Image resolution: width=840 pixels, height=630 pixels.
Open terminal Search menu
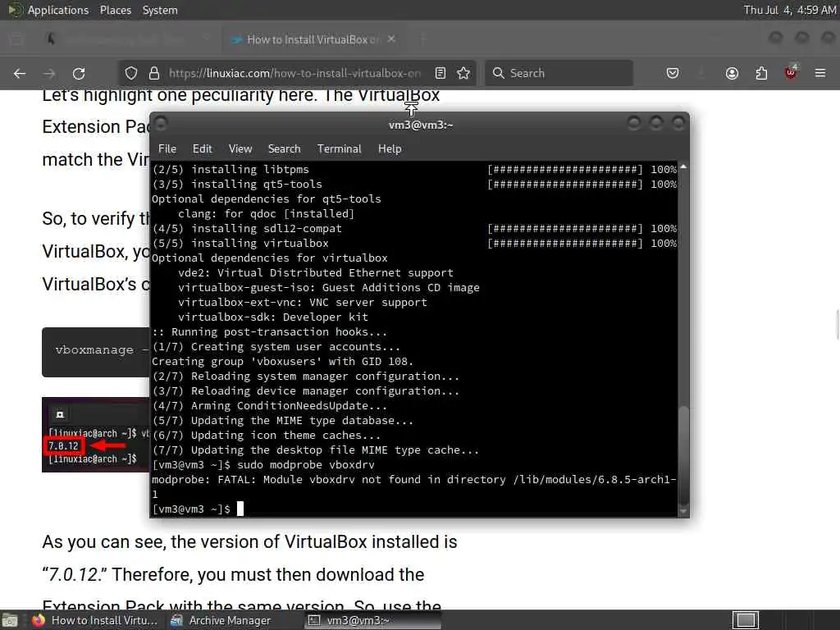pos(284,149)
